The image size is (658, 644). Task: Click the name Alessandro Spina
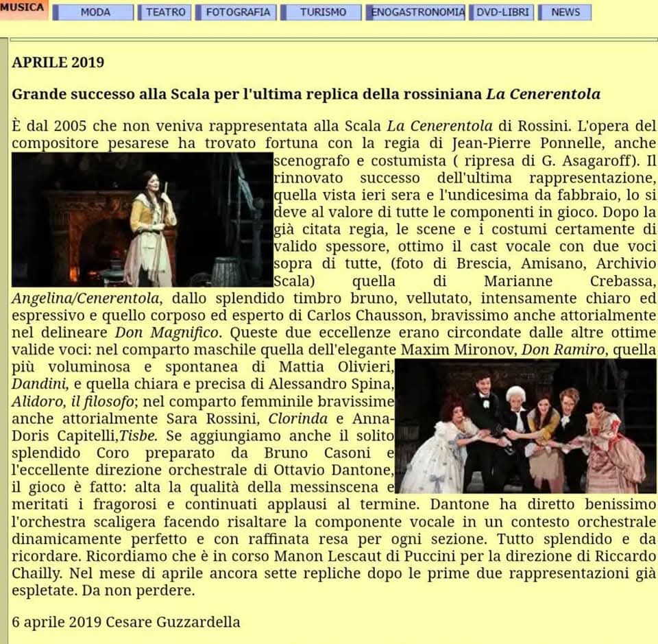tap(330, 384)
